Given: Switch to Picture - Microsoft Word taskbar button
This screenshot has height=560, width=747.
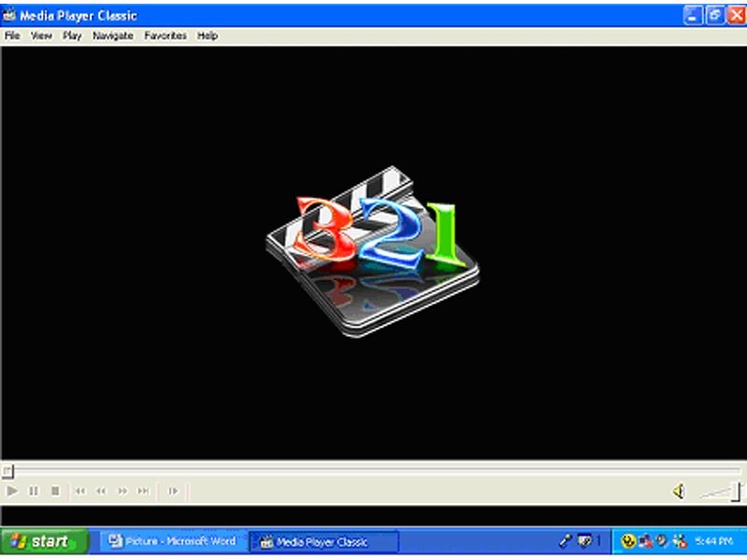Looking at the screenshot, I should [172, 541].
